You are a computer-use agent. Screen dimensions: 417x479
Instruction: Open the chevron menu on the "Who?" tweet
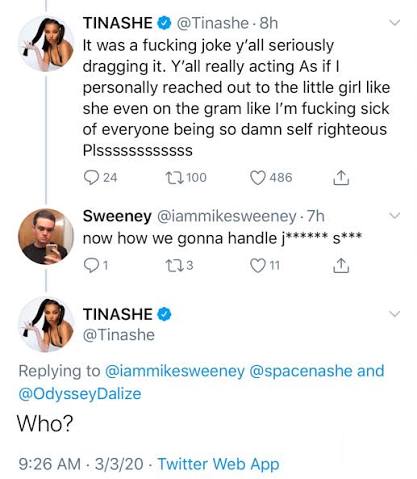point(395,314)
